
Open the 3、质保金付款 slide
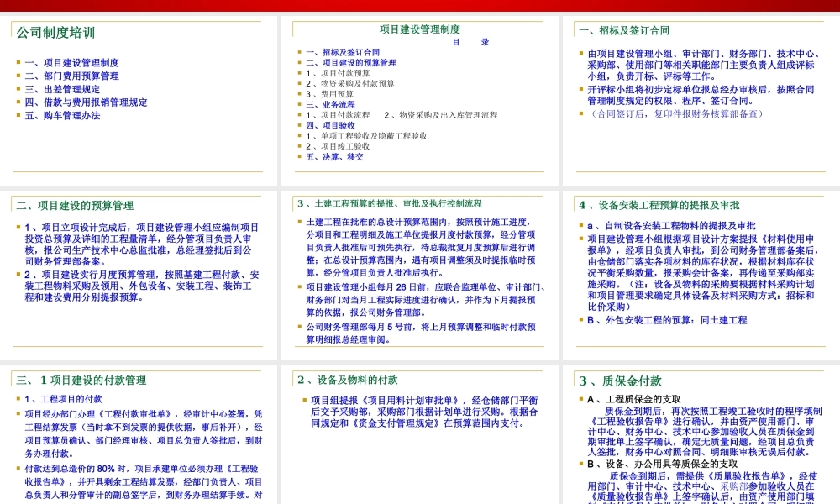(701, 434)
